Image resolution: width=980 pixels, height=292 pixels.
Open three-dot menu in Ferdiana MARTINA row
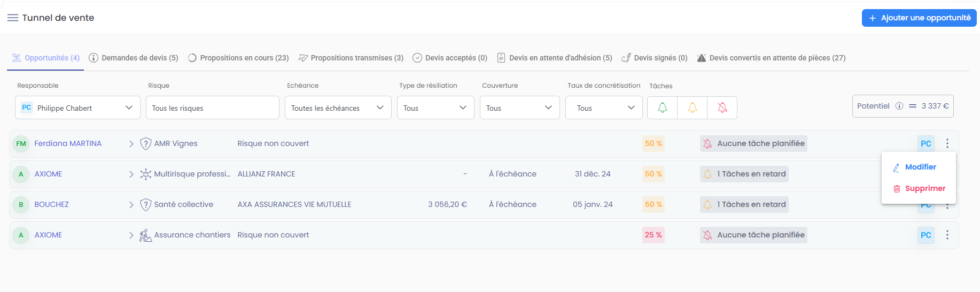[x=947, y=143]
